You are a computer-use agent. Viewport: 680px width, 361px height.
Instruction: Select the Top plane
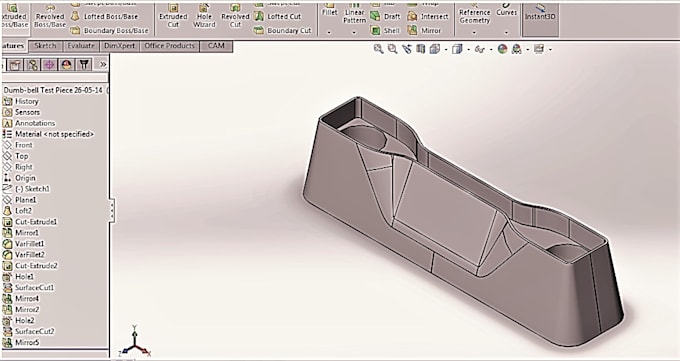16,156
